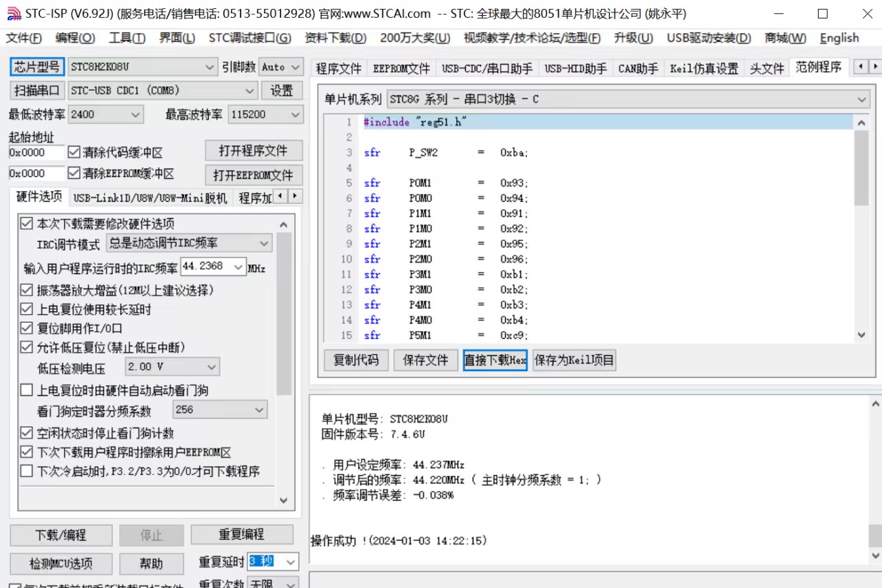Click 保存为Keil项目 button
This screenshot has width=882, height=588.
(x=574, y=360)
